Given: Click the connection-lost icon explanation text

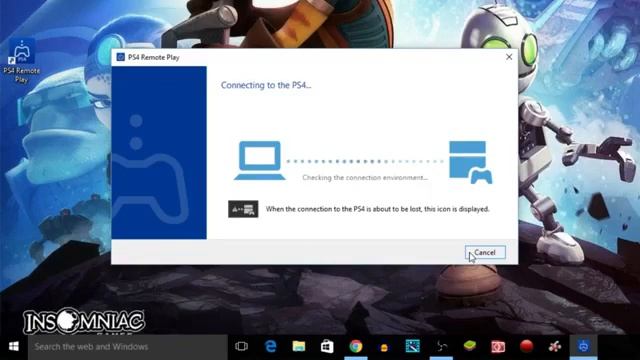Looking at the screenshot, I should point(377,209).
